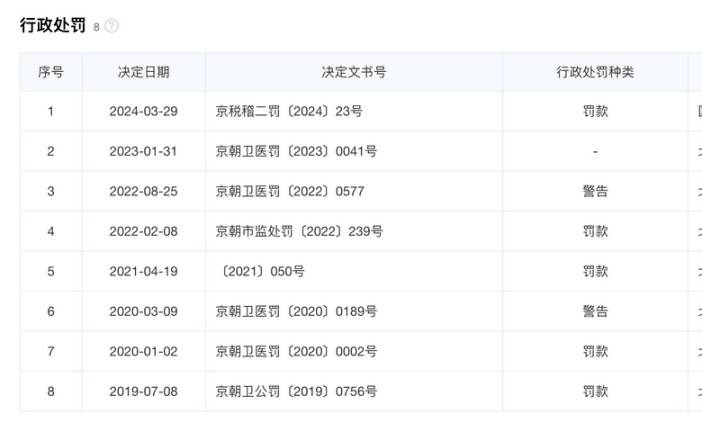702x423 pixels.
Task: Click the record count 8 beside heading
Action: (x=96, y=27)
